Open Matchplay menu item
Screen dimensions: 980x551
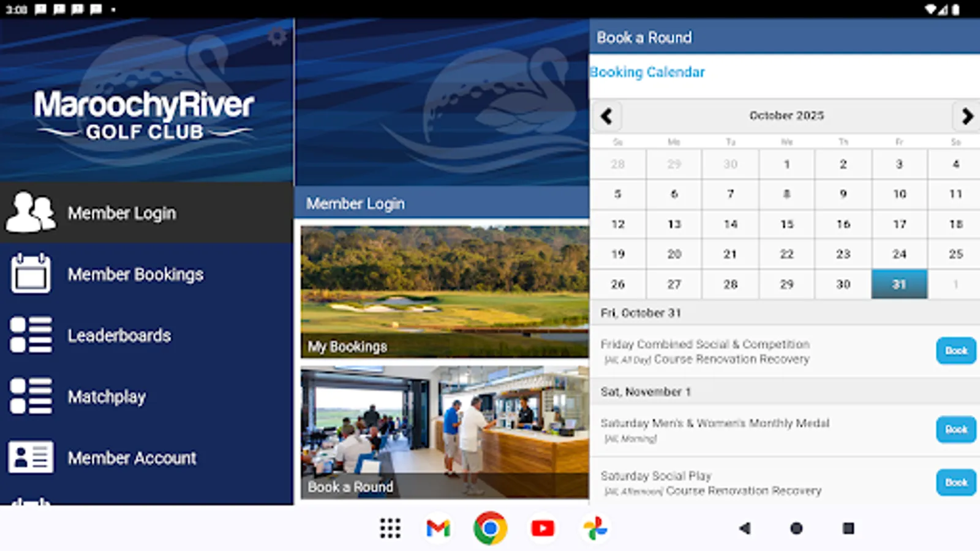(146, 396)
